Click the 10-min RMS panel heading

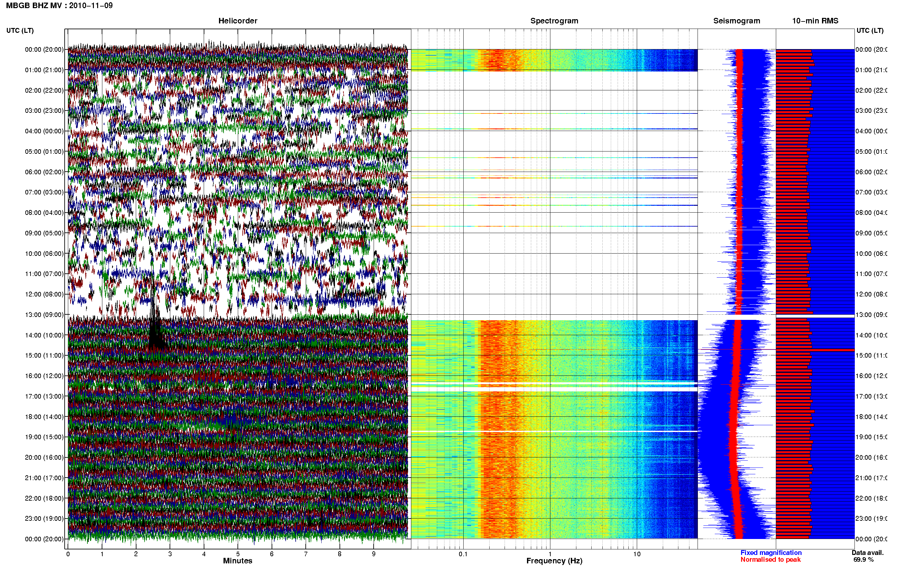click(815, 21)
